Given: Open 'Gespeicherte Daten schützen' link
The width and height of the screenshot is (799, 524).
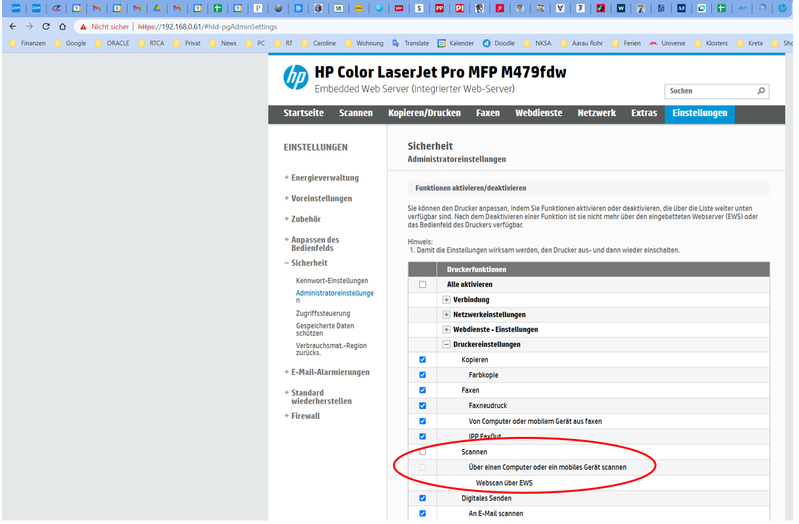Looking at the screenshot, I should [x=325, y=329].
